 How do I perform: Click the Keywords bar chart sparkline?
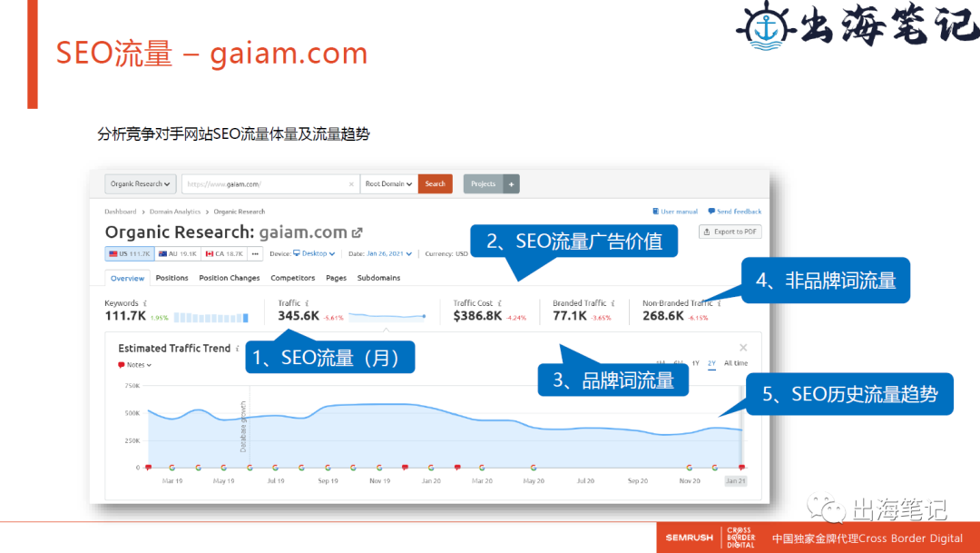tap(211, 318)
